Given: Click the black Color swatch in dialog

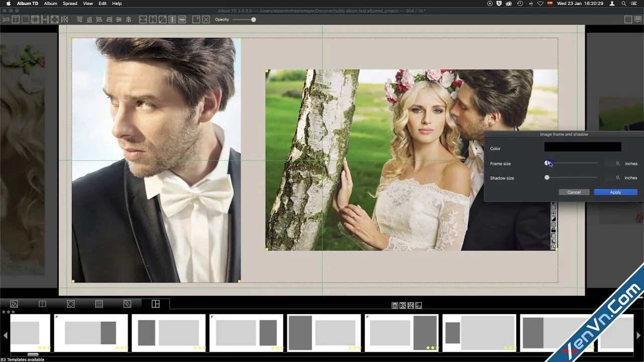Looking at the screenshot, I should pyautogui.click(x=583, y=147).
